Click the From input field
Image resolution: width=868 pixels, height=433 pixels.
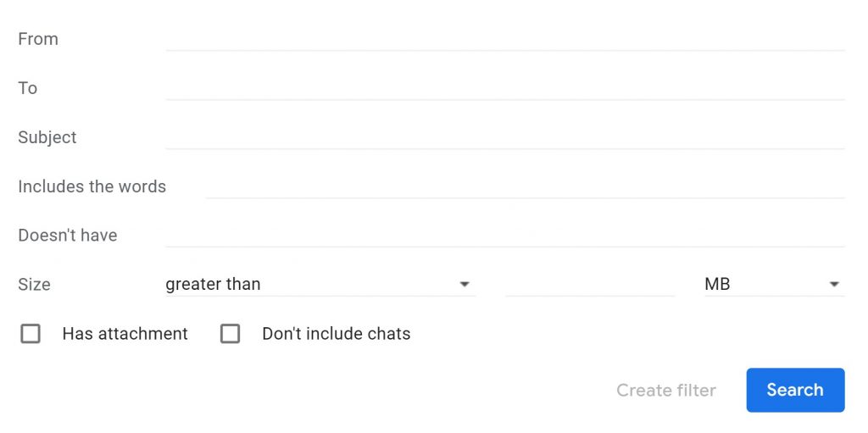click(505, 39)
